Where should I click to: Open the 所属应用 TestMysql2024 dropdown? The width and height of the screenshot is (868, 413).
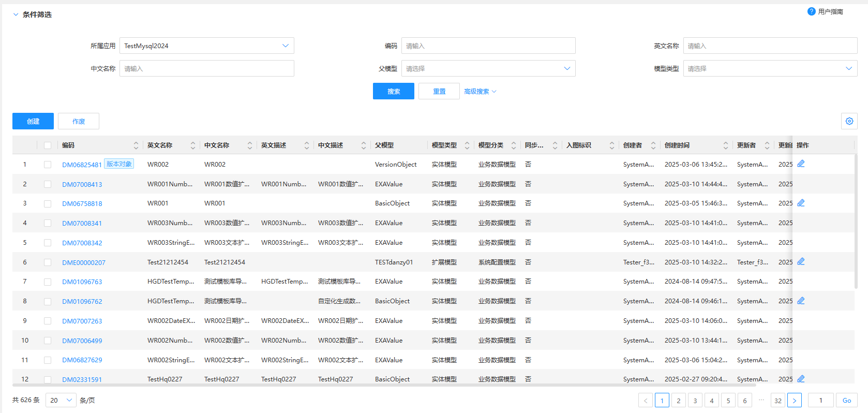[207, 46]
